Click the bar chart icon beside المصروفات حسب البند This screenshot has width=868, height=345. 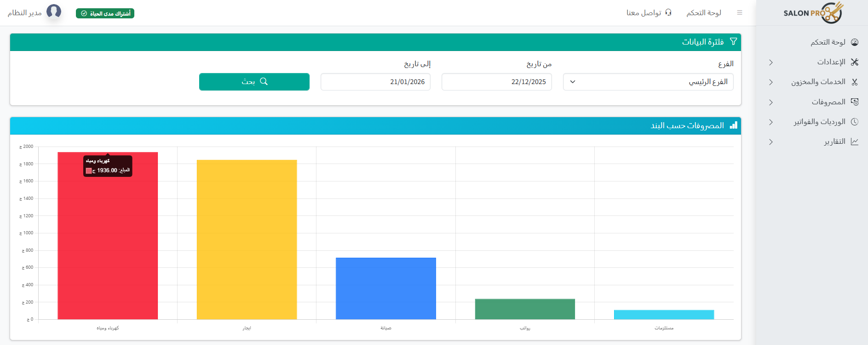734,125
